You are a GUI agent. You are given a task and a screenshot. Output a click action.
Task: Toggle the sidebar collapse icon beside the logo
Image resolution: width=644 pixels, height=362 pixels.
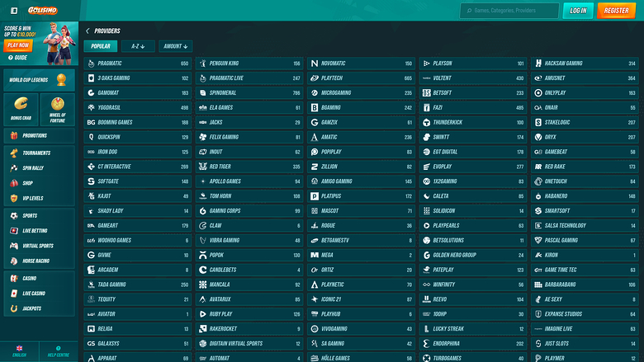(x=14, y=11)
